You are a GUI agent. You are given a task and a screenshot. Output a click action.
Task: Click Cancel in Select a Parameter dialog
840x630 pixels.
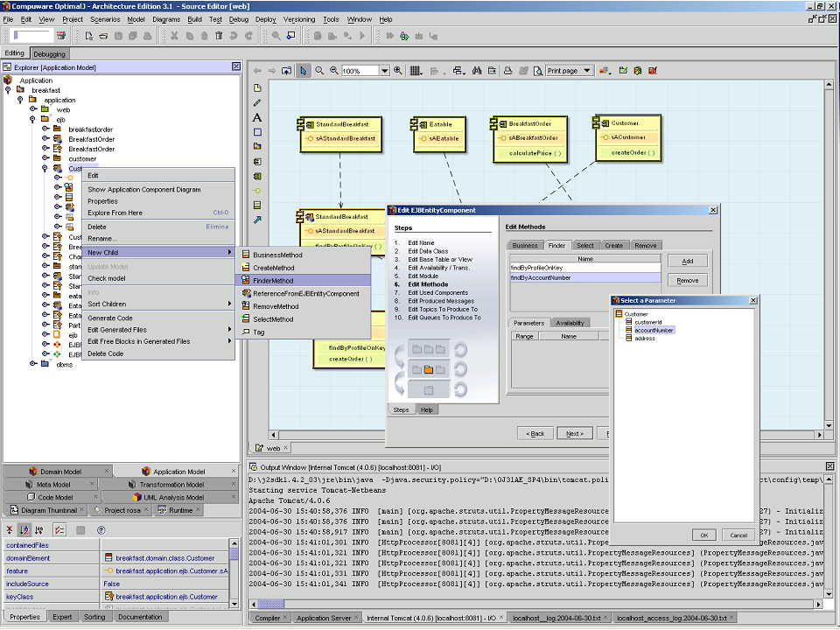click(x=738, y=535)
